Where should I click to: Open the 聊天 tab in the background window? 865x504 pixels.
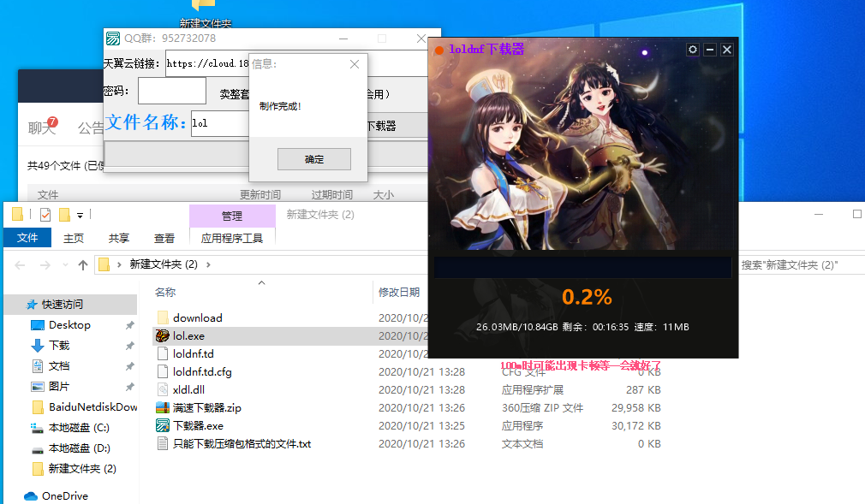point(41,128)
